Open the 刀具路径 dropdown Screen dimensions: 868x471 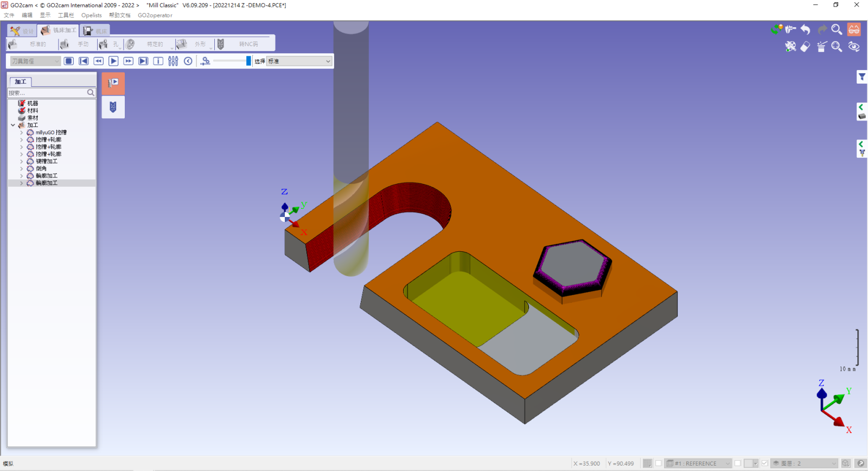tap(35, 61)
